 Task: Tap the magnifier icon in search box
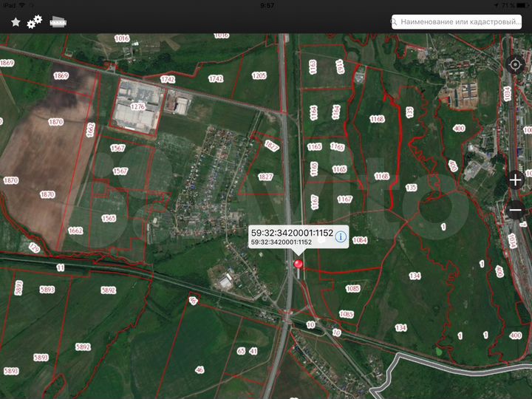point(396,22)
